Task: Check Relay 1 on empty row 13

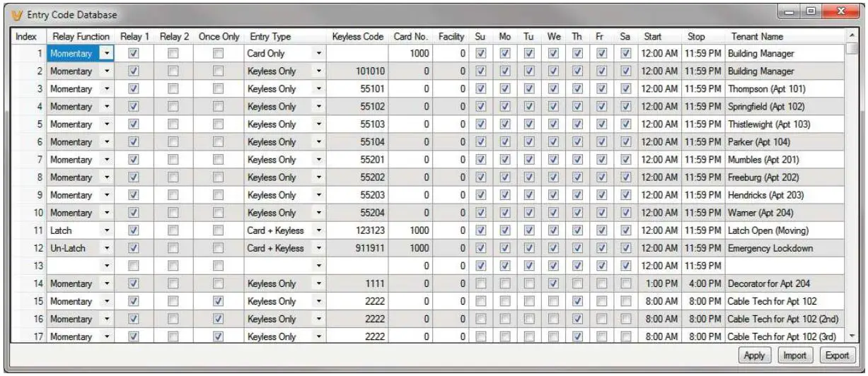Action: [134, 266]
